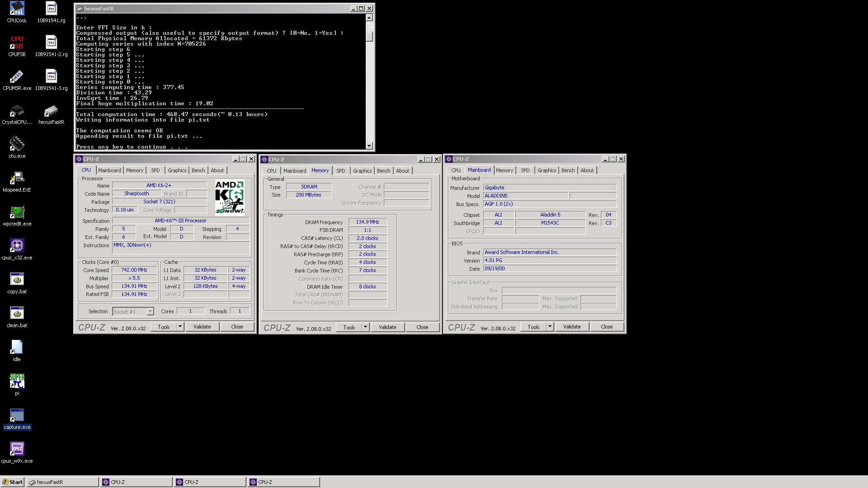Viewport: 868px width, 488px height.
Task: Click Tools button in CPU-Z CPU window
Action: pos(164,327)
